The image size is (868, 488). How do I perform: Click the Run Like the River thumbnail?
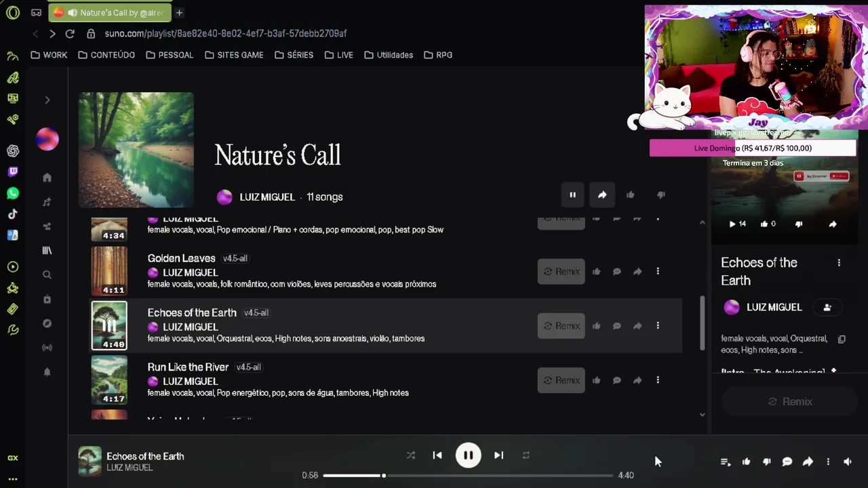pyautogui.click(x=109, y=380)
